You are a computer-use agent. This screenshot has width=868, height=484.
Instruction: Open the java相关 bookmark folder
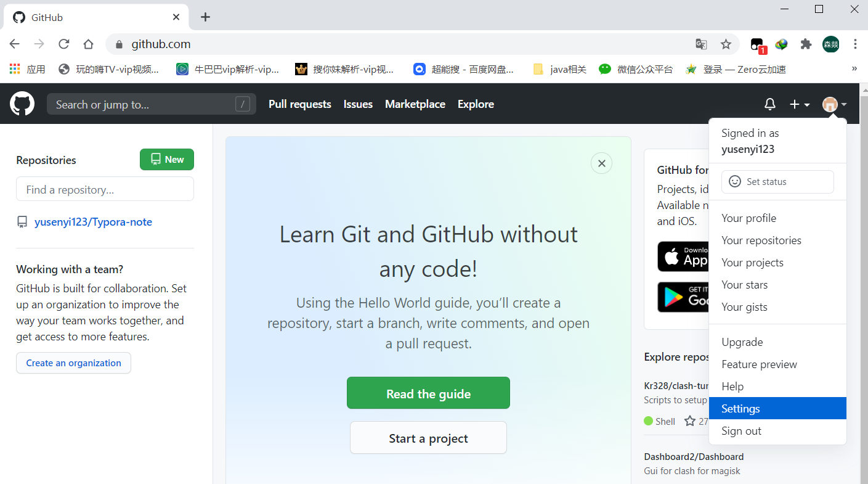tap(559, 69)
